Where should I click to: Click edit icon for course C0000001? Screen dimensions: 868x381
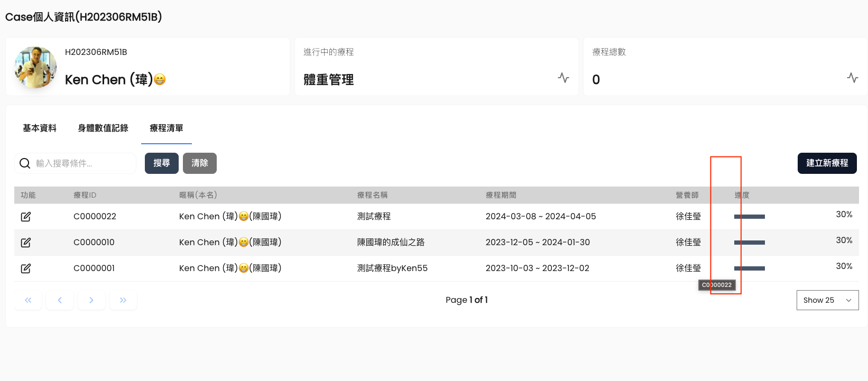coord(26,268)
